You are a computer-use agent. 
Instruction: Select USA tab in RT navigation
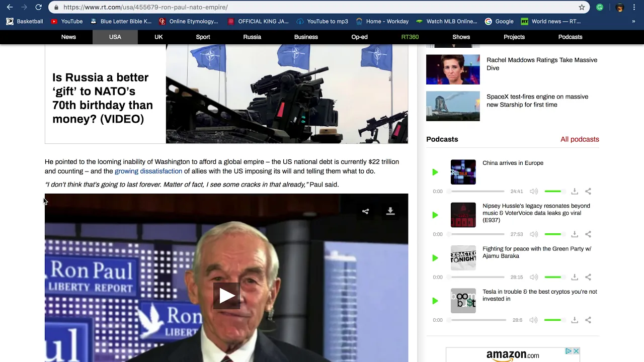pyautogui.click(x=115, y=37)
